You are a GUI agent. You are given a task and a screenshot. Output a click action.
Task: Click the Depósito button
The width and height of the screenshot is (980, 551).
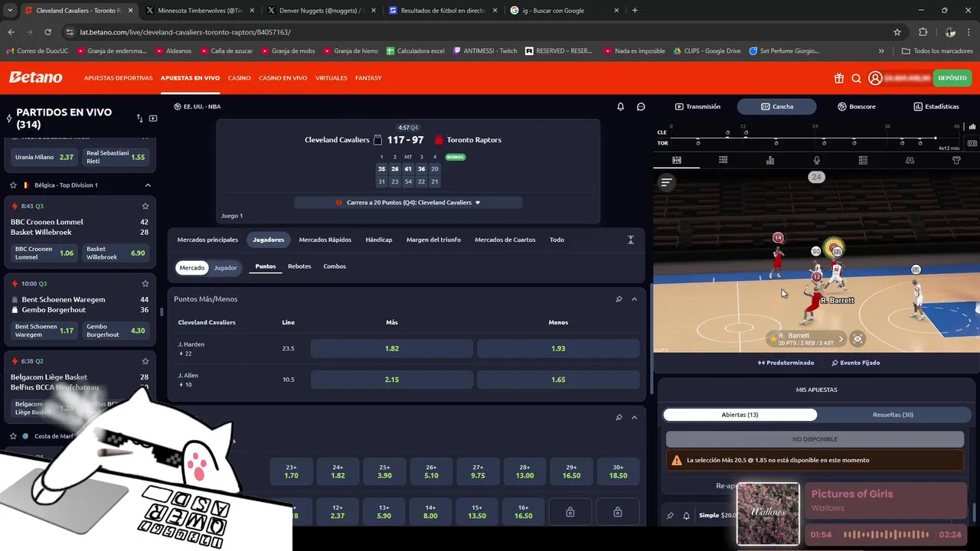click(952, 78)
